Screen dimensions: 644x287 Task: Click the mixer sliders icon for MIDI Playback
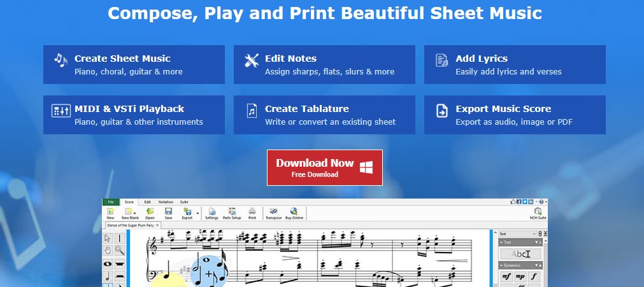tap(61, 111)
